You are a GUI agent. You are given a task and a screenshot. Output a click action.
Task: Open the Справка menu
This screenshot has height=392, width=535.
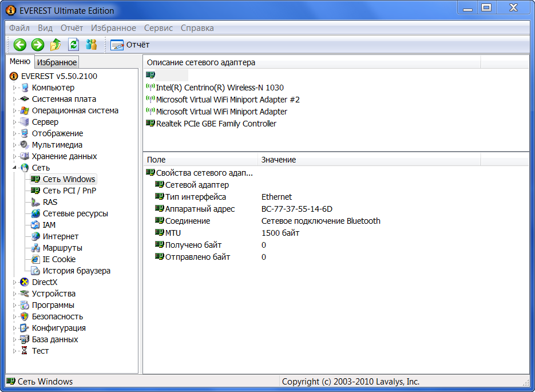tap(197, 28)
